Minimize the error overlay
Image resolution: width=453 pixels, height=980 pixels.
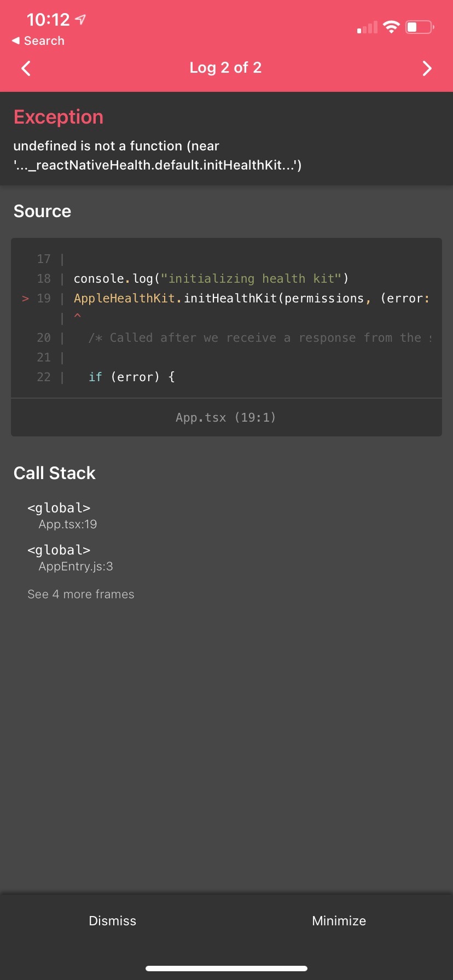339,920
